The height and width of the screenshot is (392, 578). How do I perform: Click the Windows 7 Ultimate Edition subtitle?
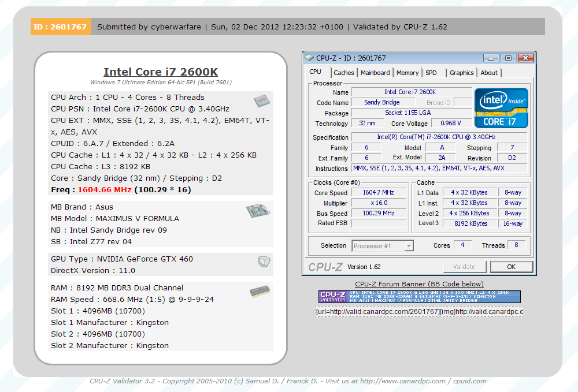(x=161, y=82)
